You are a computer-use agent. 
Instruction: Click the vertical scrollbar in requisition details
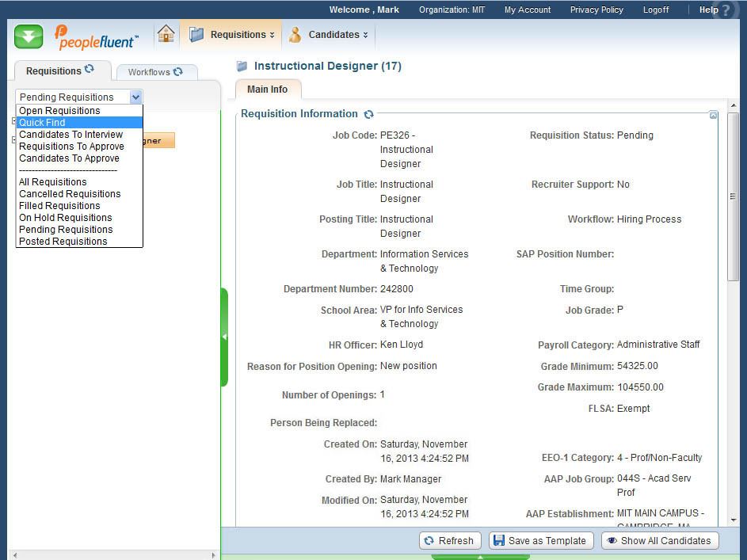(x=733, y=198)
